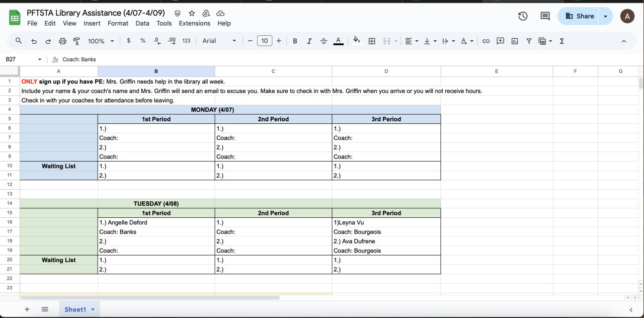Toggle italic formatting

[x=309, y=41]
